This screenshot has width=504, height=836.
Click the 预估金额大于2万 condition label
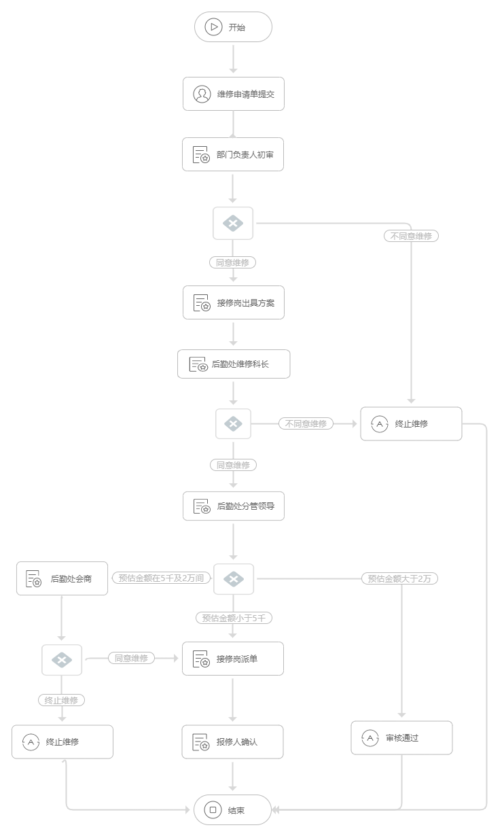pyautogui.click(x=399, y=578)
